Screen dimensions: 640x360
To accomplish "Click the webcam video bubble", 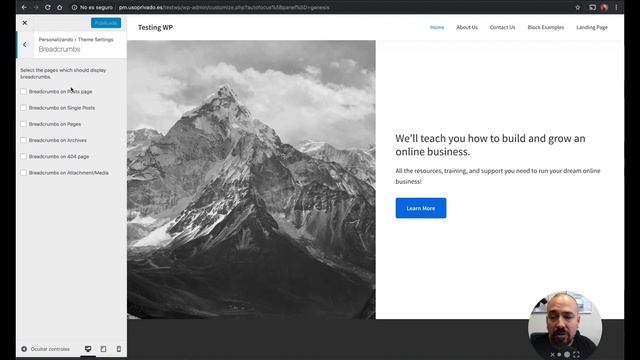I will pos(565,326).
